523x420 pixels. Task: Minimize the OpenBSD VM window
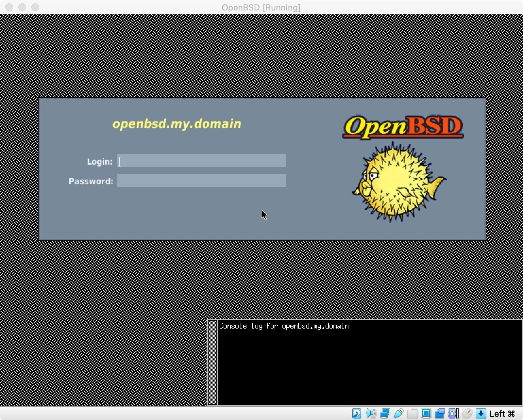click(x=22, y=7)
